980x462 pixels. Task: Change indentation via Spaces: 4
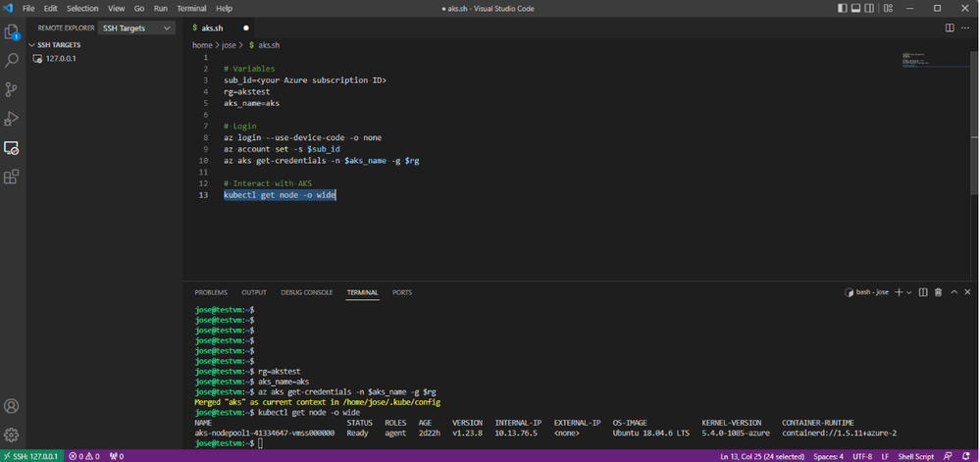[828, 456]
